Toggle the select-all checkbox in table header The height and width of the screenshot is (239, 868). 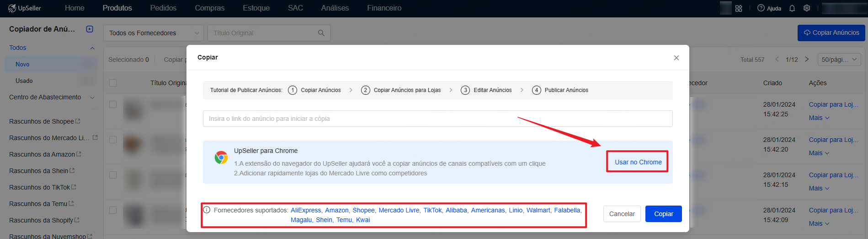113,83
